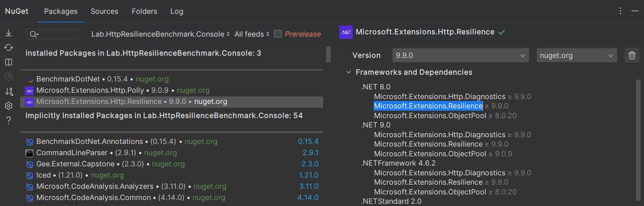Collapse the Frameworks and Dependencies section
This screenshot has width=644, height=206.
click(349, 72)
